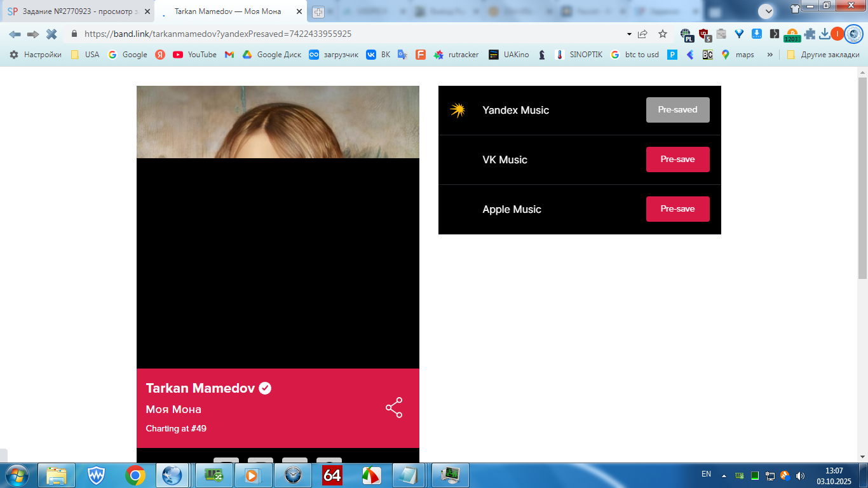Close the Задание №2770923 tab

click(x=147, y=11)
